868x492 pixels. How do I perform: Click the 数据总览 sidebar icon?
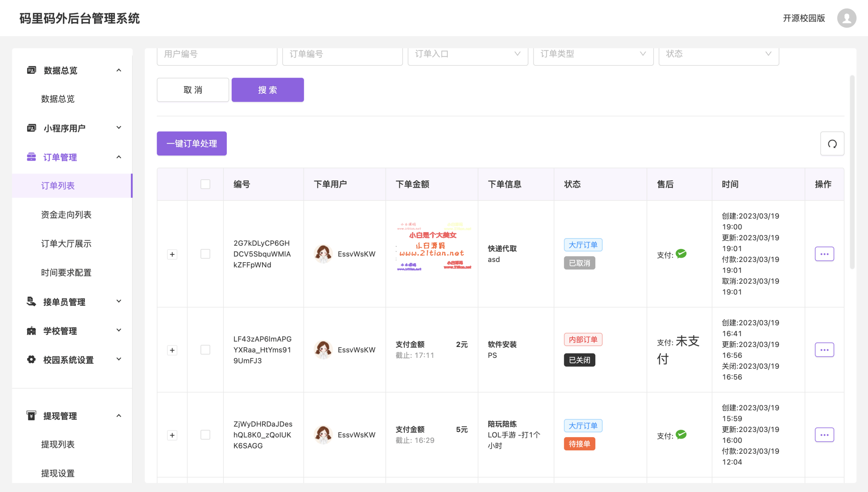[31, 70]
